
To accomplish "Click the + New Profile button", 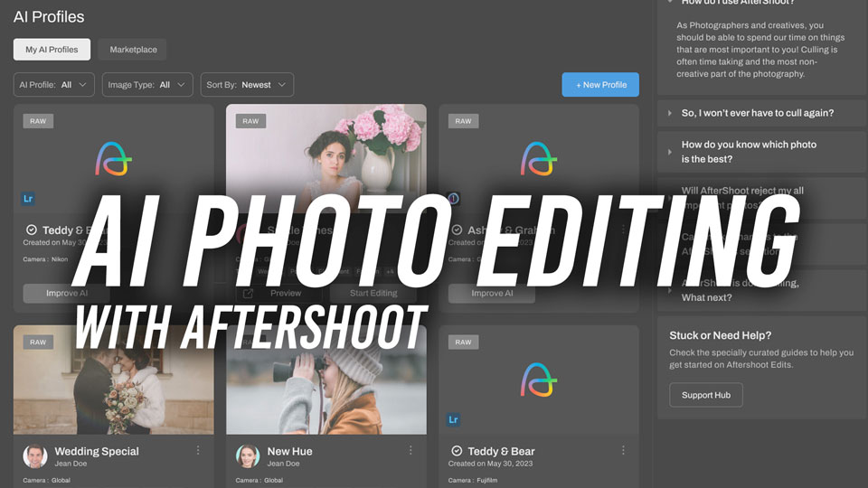I will pos(600,85).
